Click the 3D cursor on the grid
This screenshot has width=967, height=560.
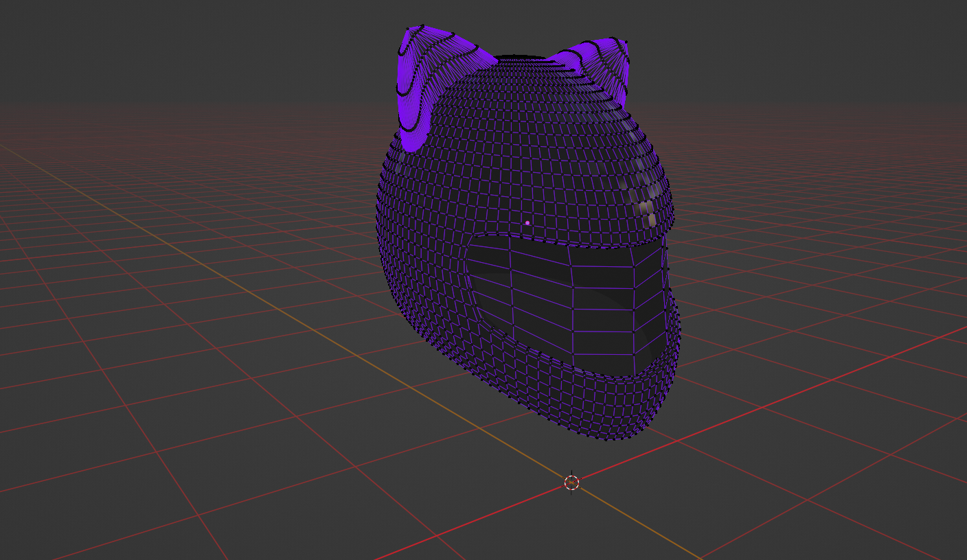572,482
